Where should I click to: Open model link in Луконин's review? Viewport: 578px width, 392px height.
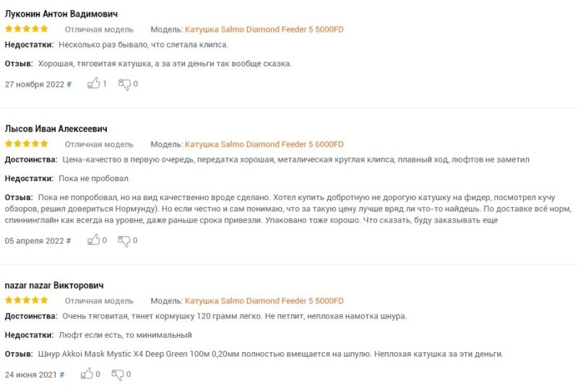(264, 30)
